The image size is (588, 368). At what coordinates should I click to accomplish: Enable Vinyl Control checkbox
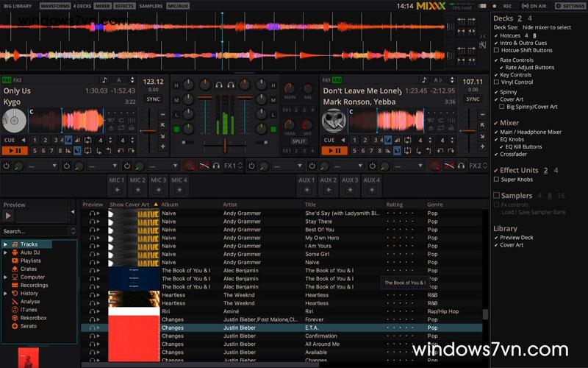point(496,82)
